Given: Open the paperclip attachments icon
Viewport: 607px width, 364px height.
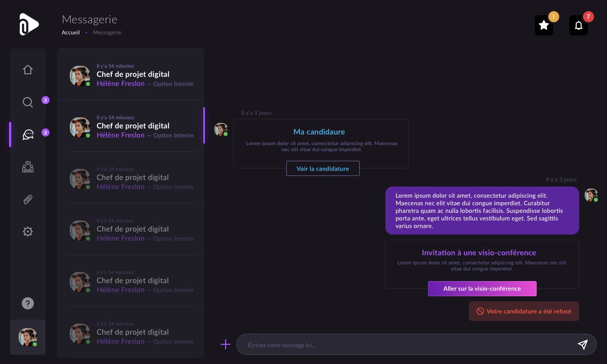Looking at the screenshot, I should point(28,199).
